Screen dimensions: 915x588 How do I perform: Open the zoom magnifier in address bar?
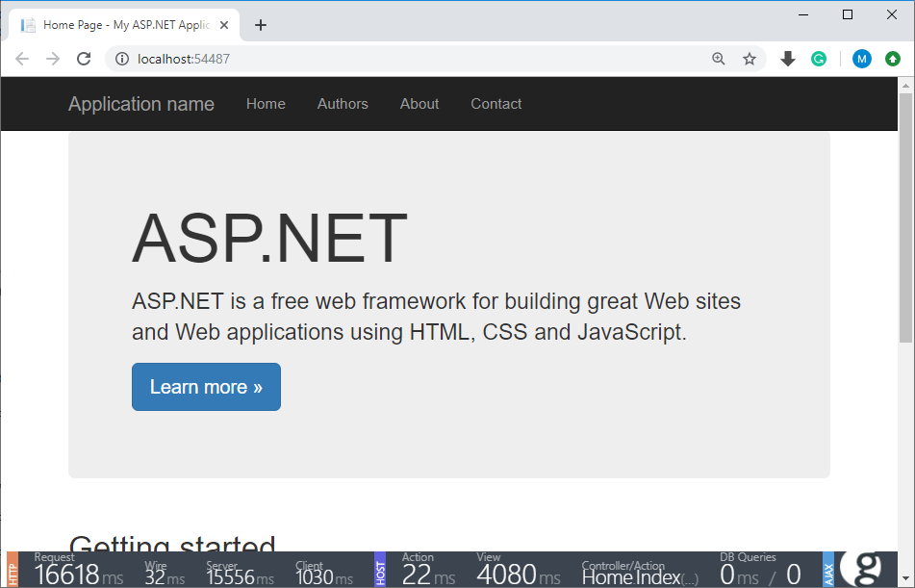pyautogui.click(x=719, y=59)
